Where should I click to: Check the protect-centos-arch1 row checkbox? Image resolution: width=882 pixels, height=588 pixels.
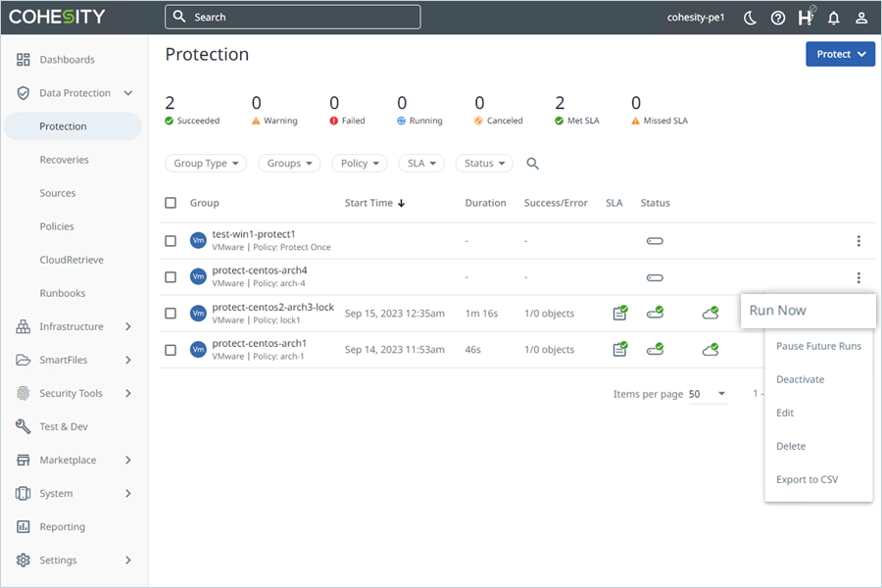click(x=171, y=350)
